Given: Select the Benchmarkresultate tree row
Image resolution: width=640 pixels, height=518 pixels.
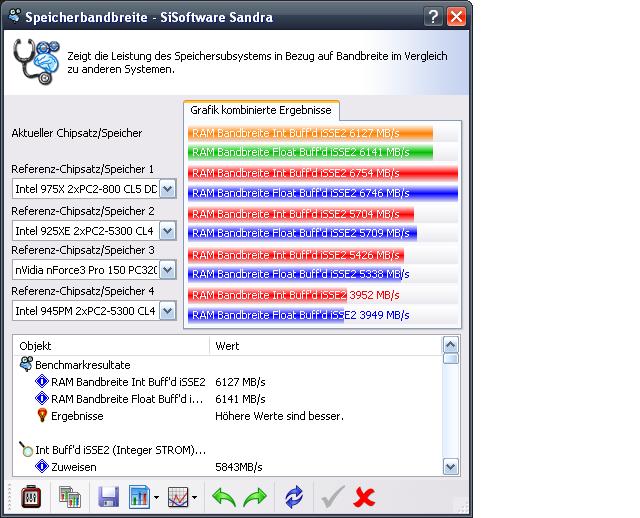Looking at the screenshot, I should [82, 365].
